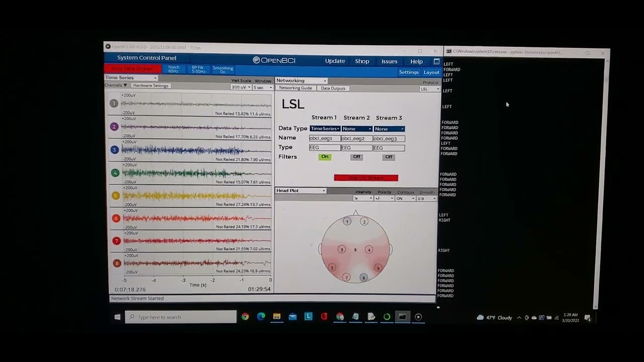This screenshot has height=362, width=644.
Task: Open Help in top menu
Action: (416, 61)
